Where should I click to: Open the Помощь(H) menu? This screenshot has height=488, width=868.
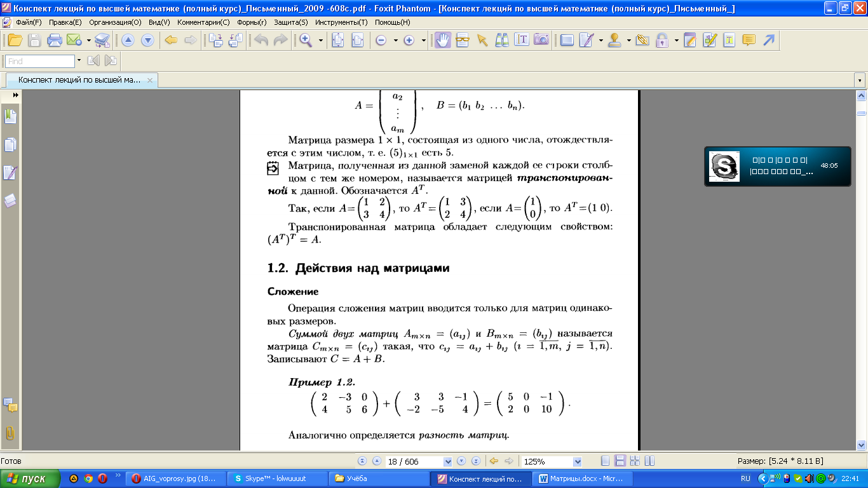[x=392, y=22]
